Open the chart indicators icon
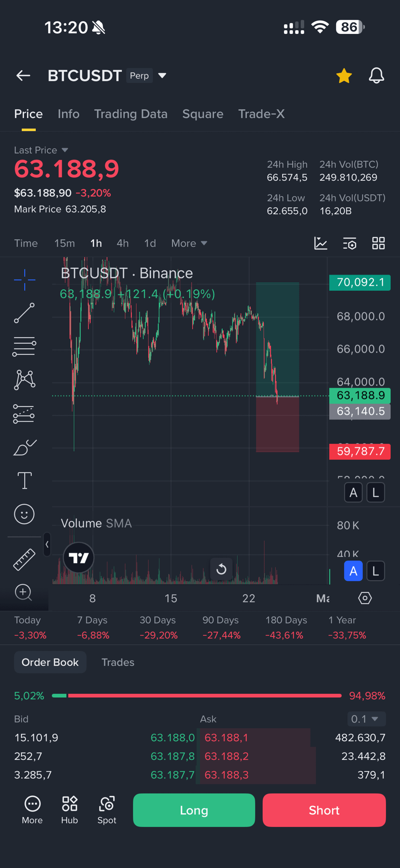Viewport: 400px width, 868px height. tap(321, 243)
